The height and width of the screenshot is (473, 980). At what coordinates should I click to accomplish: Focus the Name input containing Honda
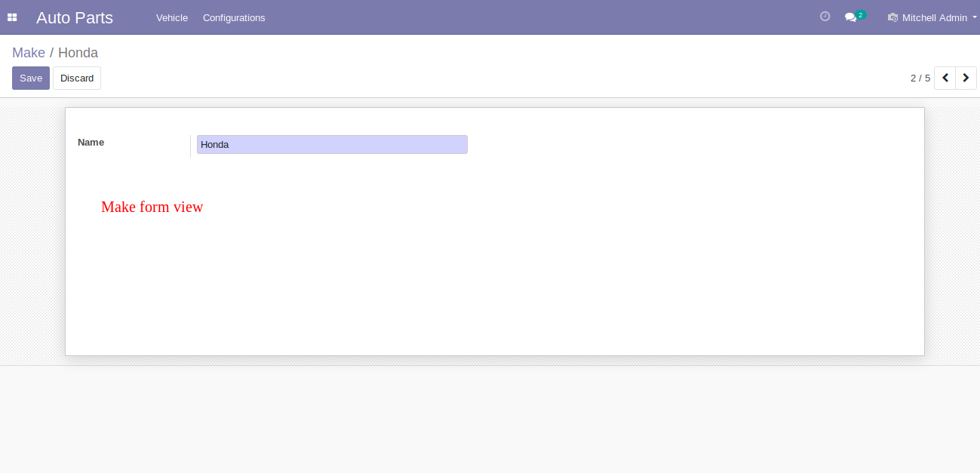[x=332, y=144]
